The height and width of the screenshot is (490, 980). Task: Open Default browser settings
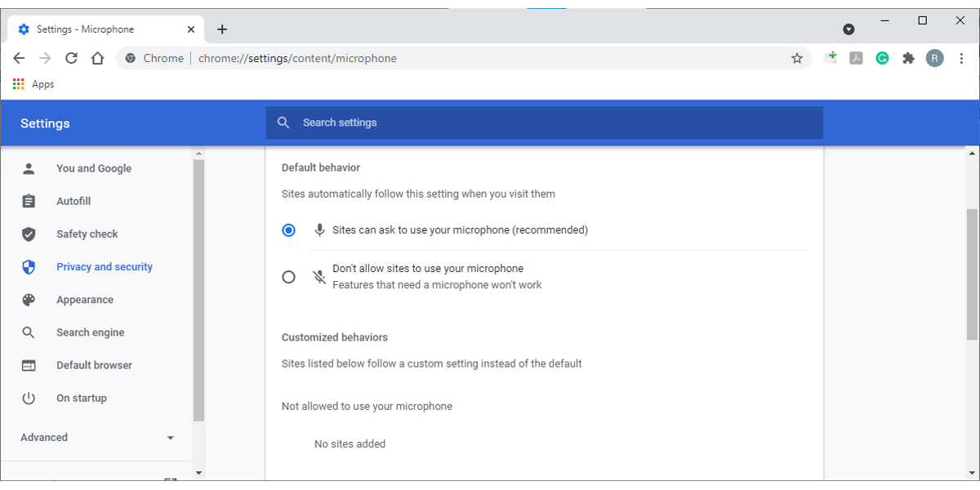pos(94,365)
